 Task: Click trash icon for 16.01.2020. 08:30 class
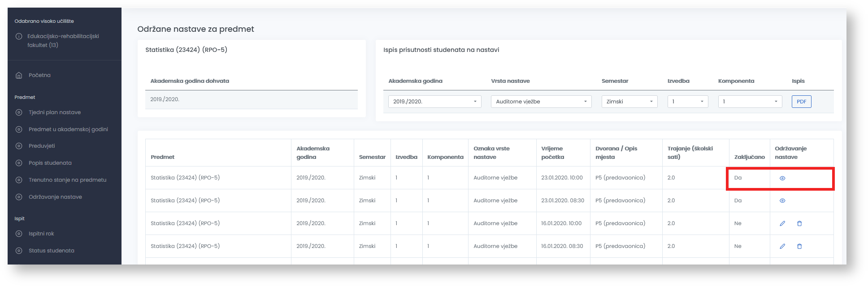pyautogui.click(x=799, y=246)
